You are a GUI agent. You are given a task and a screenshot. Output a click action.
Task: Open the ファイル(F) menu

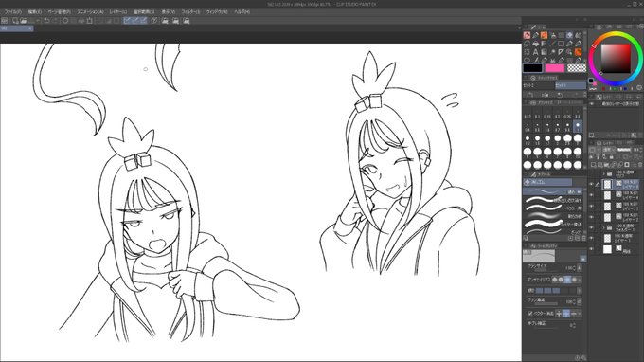(x=12, y=12)
